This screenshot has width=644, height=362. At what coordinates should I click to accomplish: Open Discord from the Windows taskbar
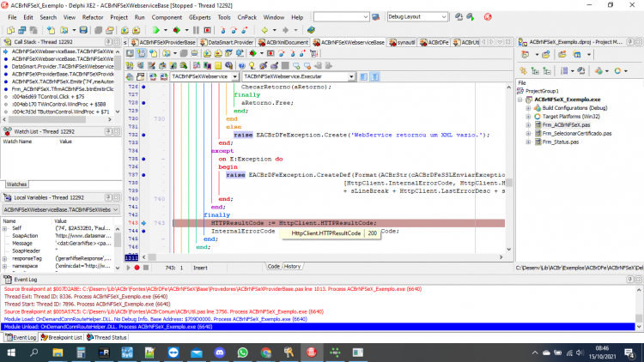(219, 353)
